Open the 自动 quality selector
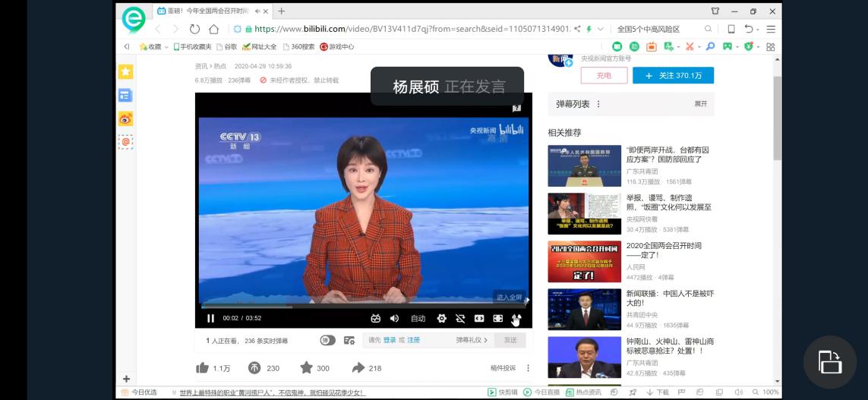 (418, 318)
